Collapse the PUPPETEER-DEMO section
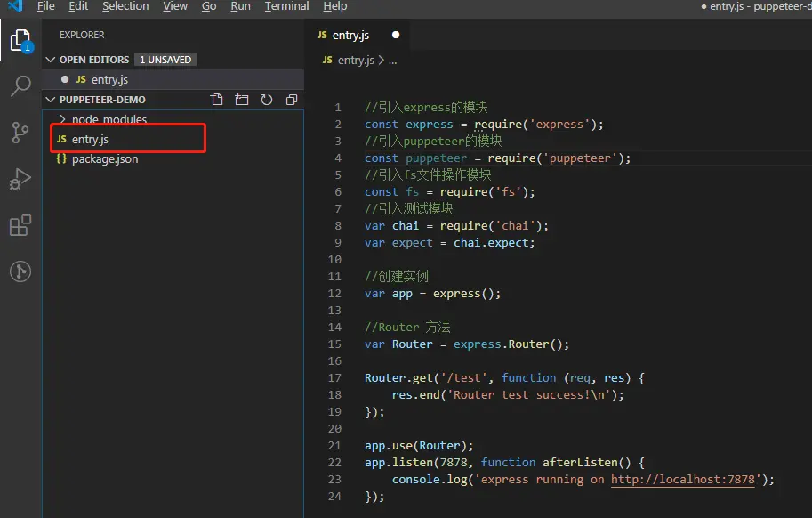Viewport: 812px width, 518px height. [51, 100]
